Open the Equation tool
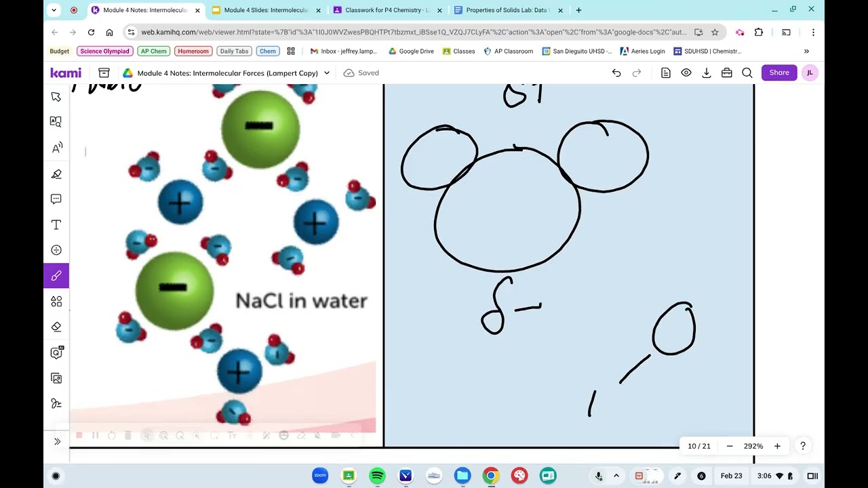 tap(56, 250)
